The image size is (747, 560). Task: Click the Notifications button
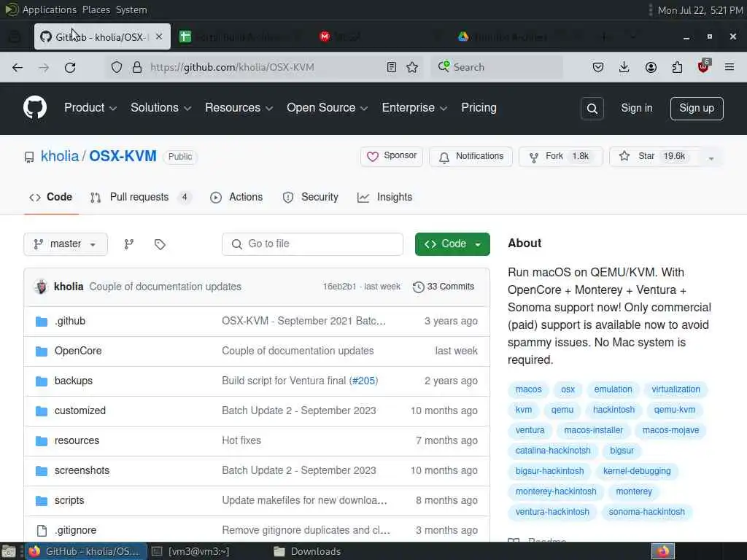(x=471, y=157)
